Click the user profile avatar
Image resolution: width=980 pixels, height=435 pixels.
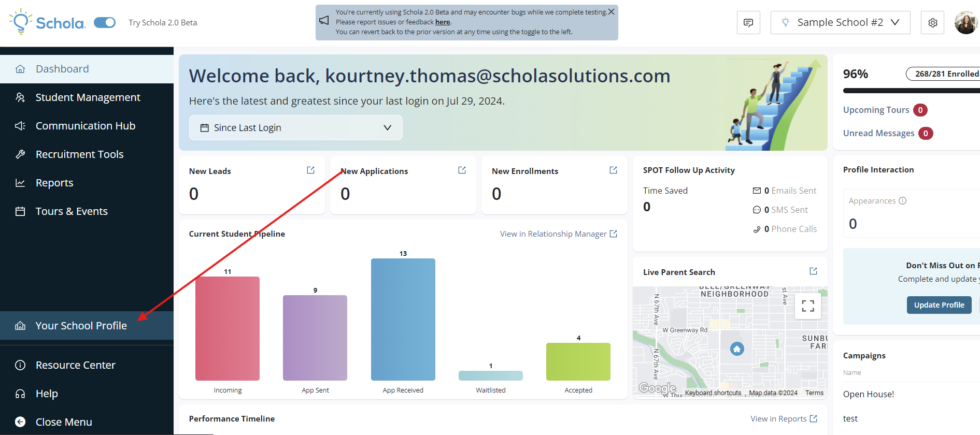[966, 23]
